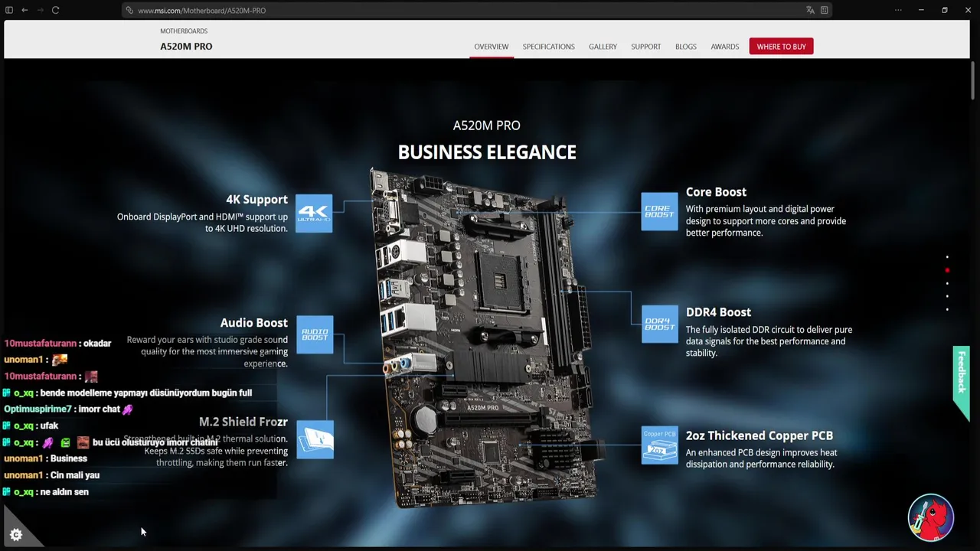The height and width of the screenshot is (551, 980).
Task: Click the site info icon in address bar
Action: click(129, 10)
